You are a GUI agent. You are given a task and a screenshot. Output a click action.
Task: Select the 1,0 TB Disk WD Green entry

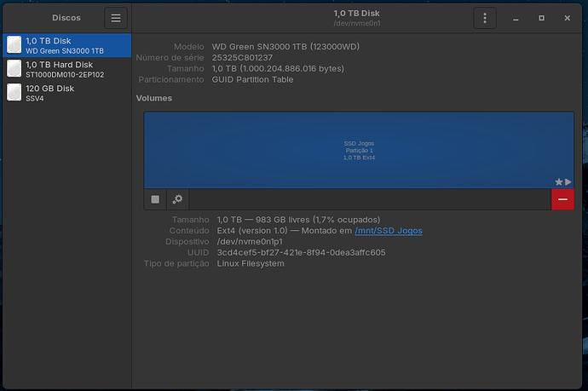click(67, 45)
